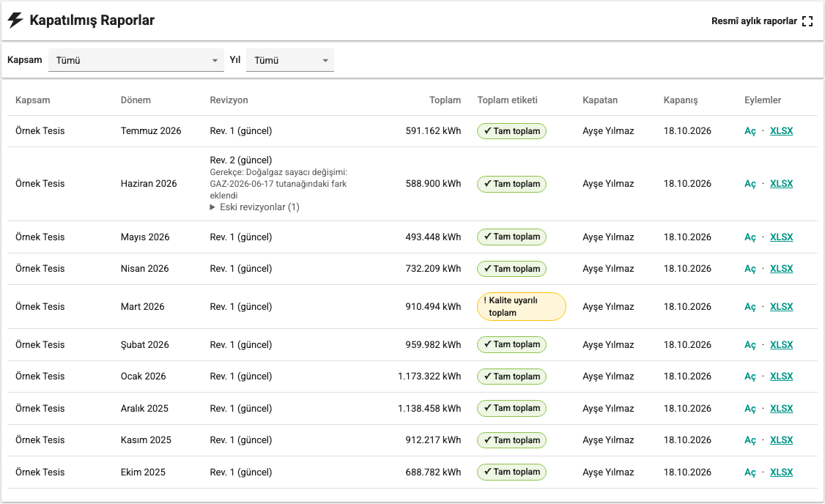Select the 588.900 kWh total cell
This screenshot has height=504, width=825.
tap(433, 184)
